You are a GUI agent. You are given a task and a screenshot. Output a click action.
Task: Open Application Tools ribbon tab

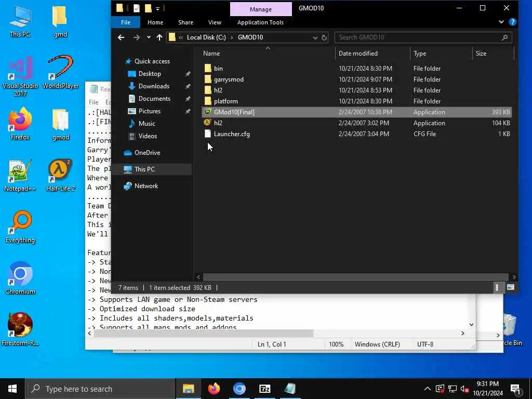click(260, 22)
